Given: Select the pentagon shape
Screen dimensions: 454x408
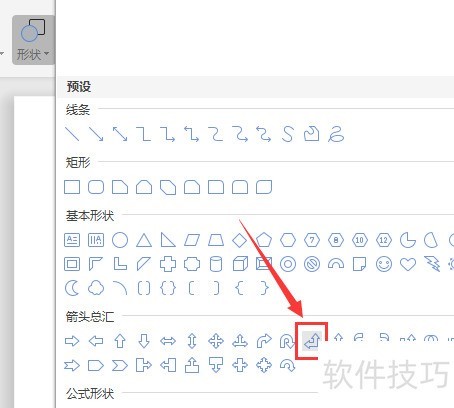Looking at the screenshot, I should [264, 240].
